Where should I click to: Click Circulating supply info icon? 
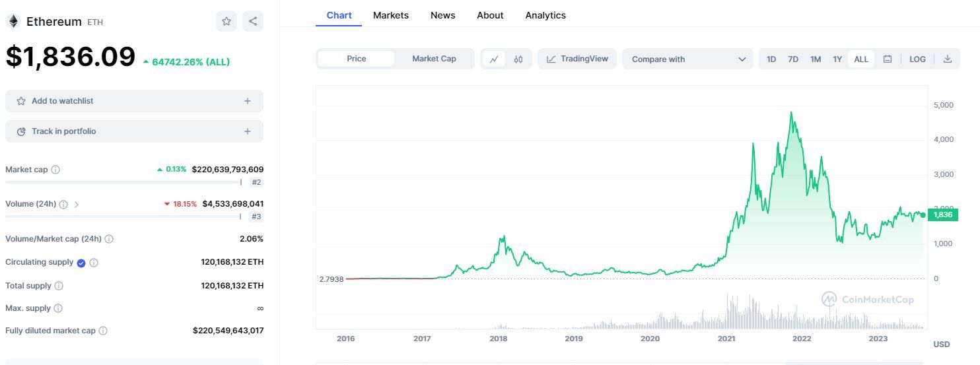click(94, 263)
